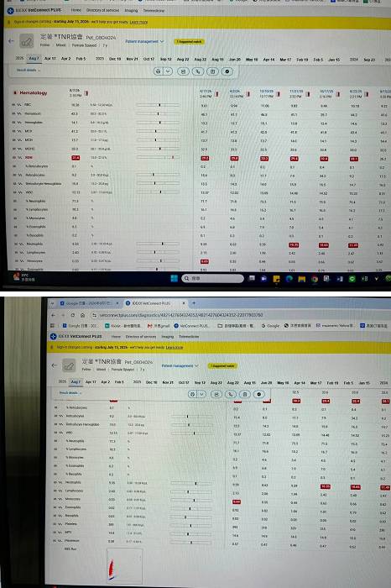Open the Windows Start menu on the taskbar
The height and width of the screenshot is (588, 391).
click(x=174, y=278)
